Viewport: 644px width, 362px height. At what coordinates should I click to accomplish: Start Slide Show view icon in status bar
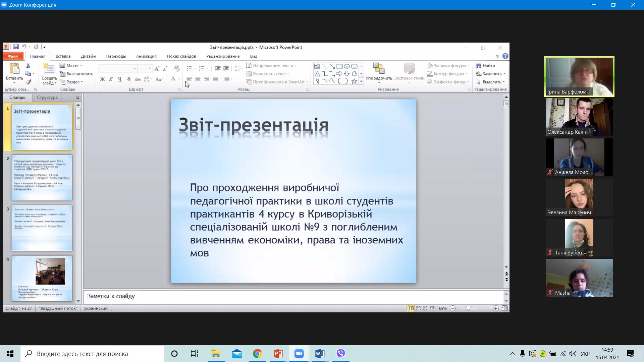[x=432, y=308]
